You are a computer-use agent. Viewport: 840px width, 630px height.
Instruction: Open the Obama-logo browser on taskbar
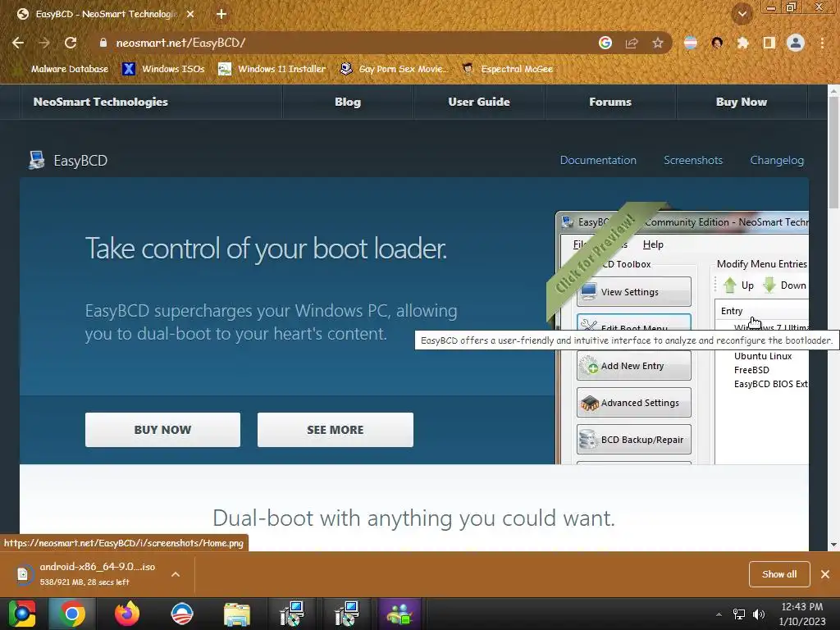pyautogui.click(x=182, y=614)
